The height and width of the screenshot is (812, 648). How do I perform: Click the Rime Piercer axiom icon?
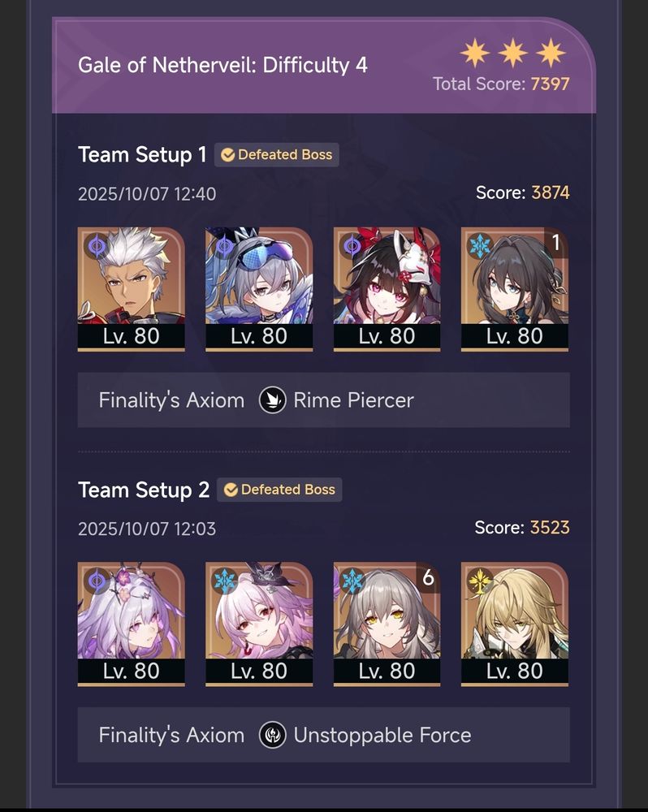(273, 400)
